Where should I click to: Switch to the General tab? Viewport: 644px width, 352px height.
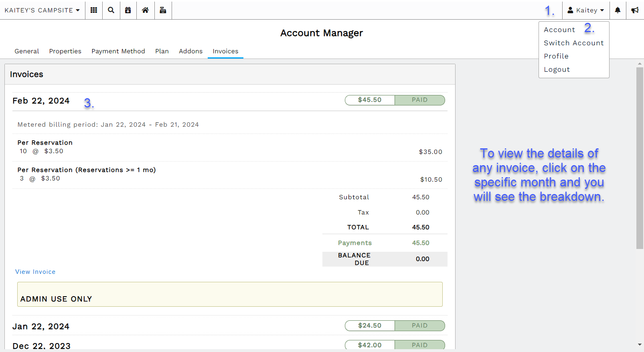click(x=27, y=51)
